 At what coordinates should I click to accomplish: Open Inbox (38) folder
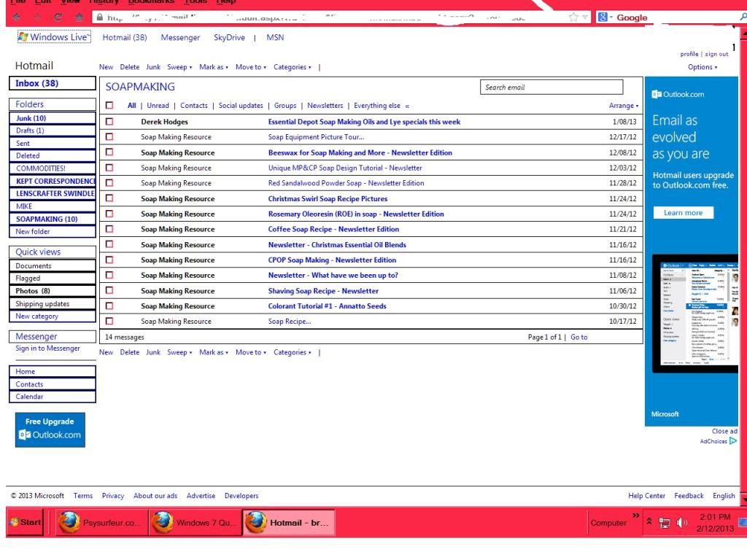click(53, 83)
